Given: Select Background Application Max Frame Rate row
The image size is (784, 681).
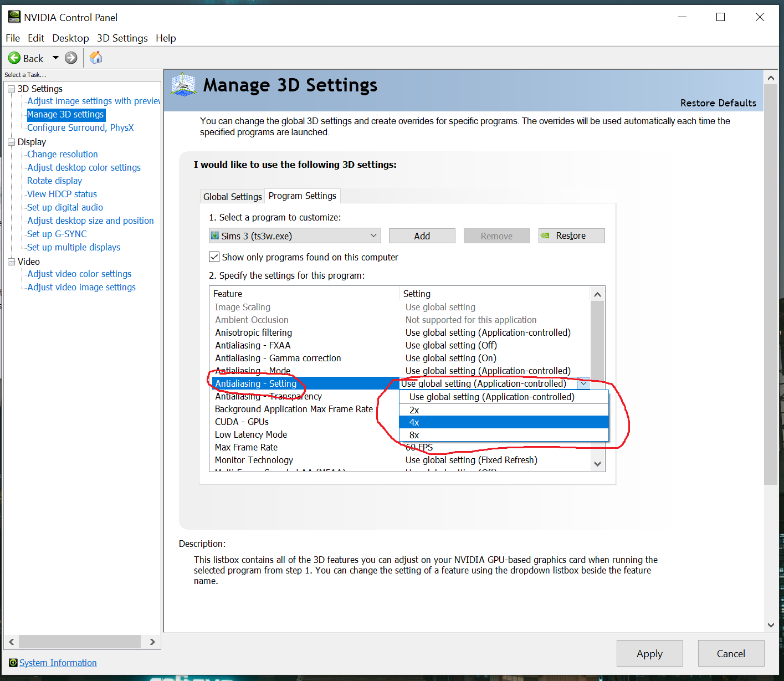Looking at the screenshot, I should click(x=294, y=409).
